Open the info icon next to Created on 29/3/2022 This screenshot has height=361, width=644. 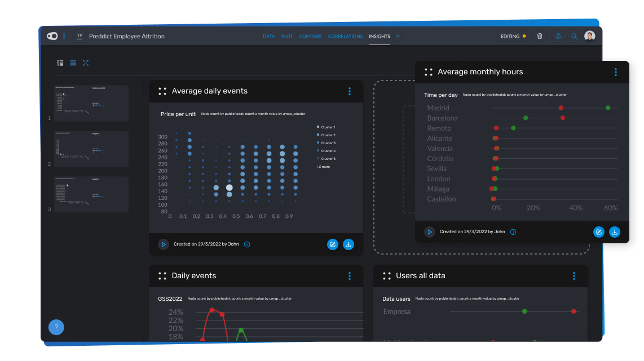point(247,244)
